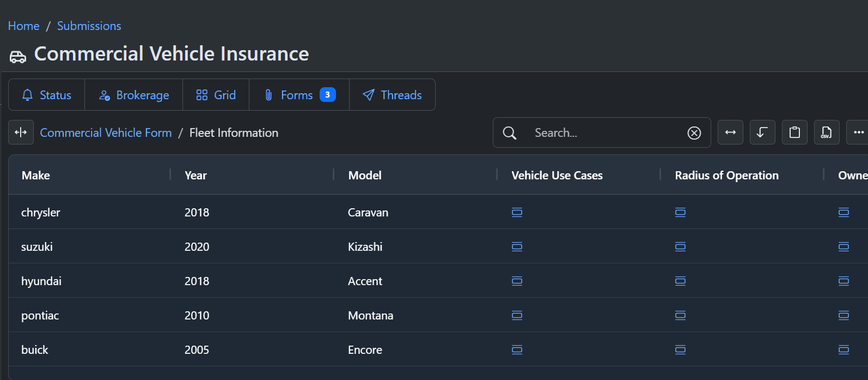
Task: Open the Commercial Vehicle Form breadcrumb link
Action: (106, 133)
